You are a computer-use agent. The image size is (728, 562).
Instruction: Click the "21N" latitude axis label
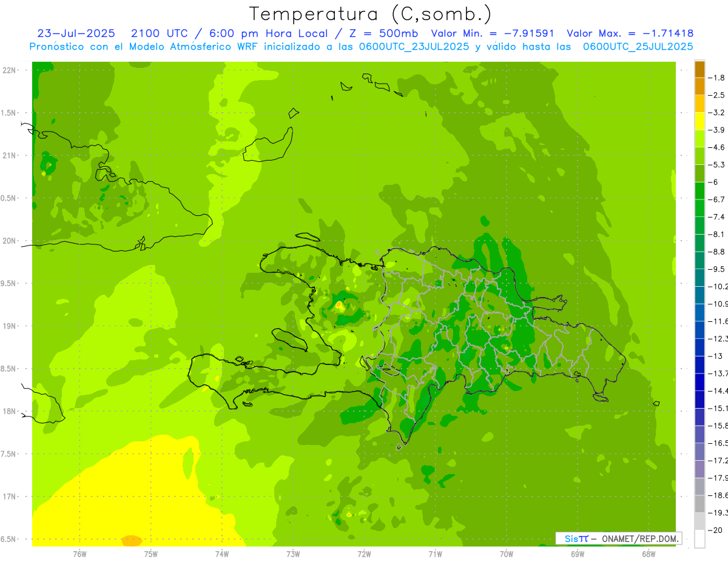point(10,155)
